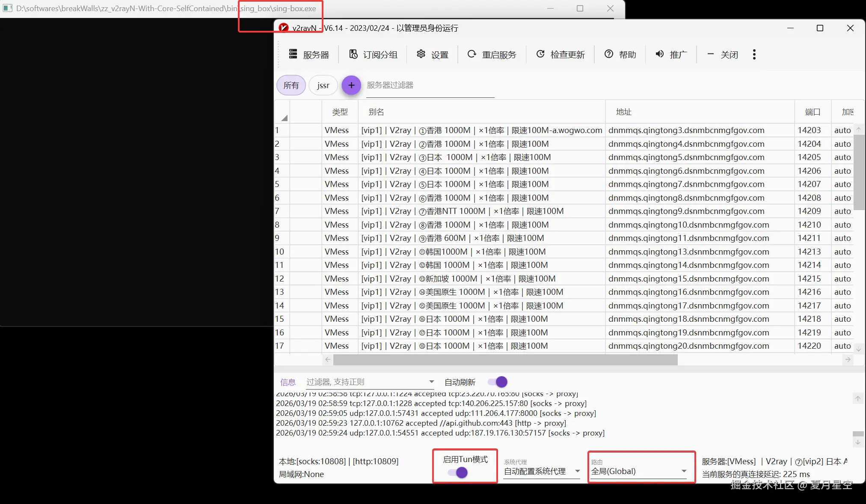
Task: Click the purple plus add-group button
Action: point(351,85)
